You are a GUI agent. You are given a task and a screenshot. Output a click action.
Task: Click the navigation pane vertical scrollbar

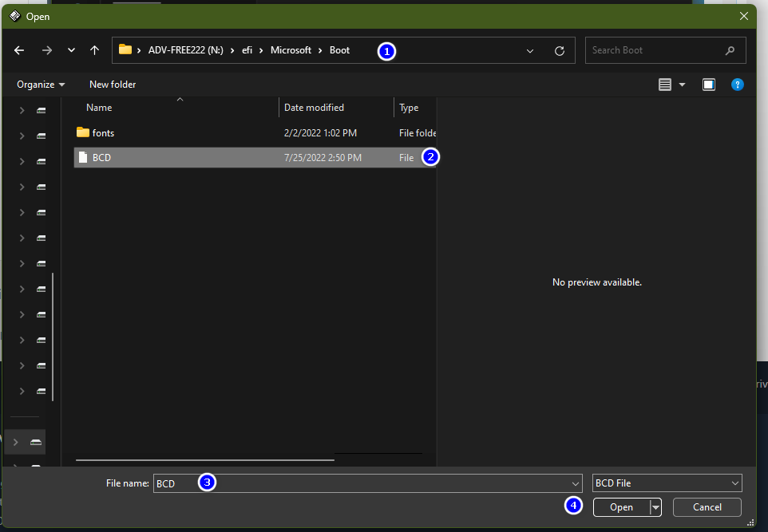pyautogui.click(x=53, y=337)
